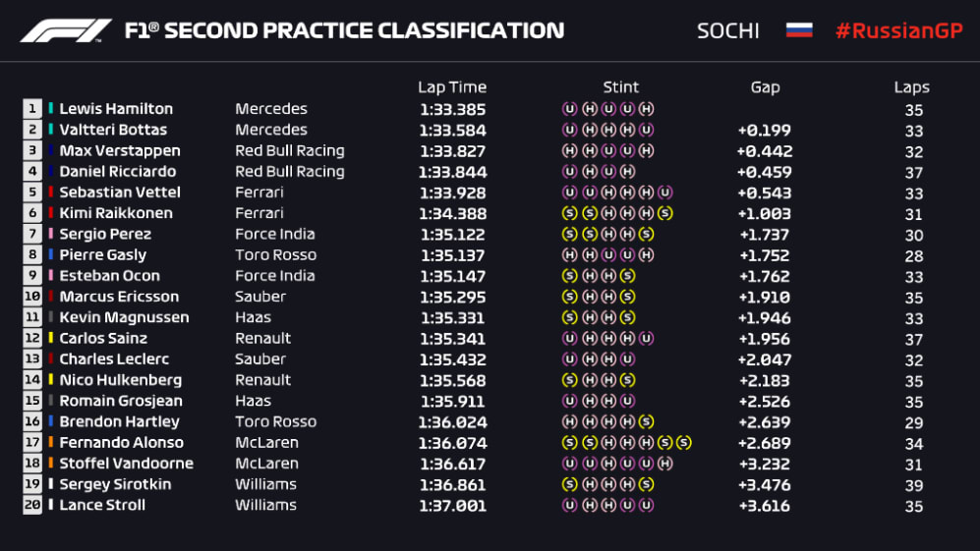Select driver name Lewis Hamilton
Viewport: 980px width, 551px height.
(x=116, y=109)
